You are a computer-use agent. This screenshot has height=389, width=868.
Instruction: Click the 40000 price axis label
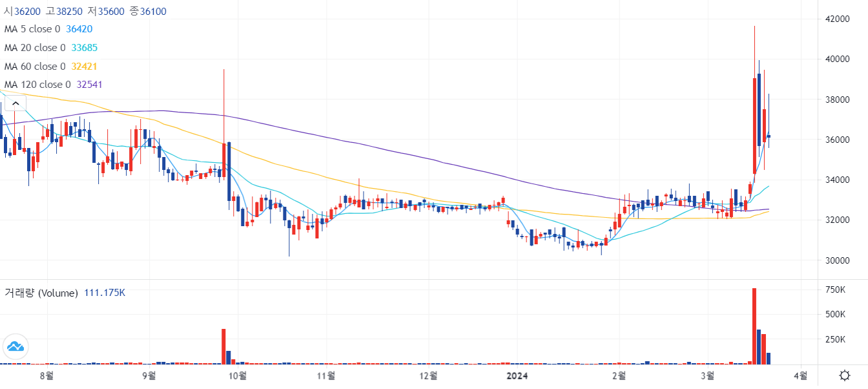tap(838, 59)
